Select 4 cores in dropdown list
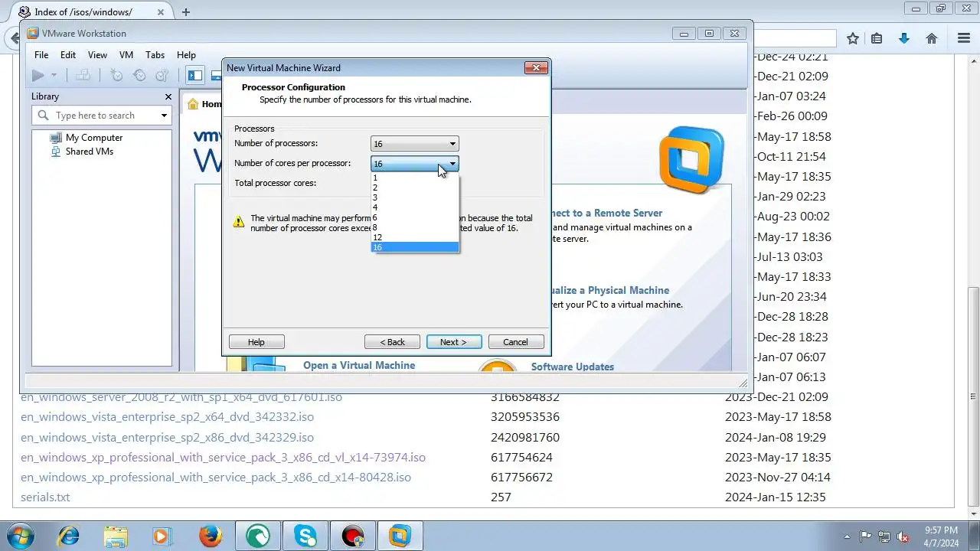This screenshot has height=551, width=980. (414, 207)
